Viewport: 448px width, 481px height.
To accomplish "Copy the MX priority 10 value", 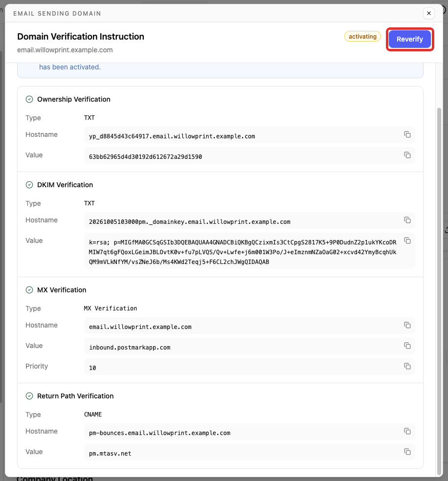I will pyautogui.click(x=407, y=366).
